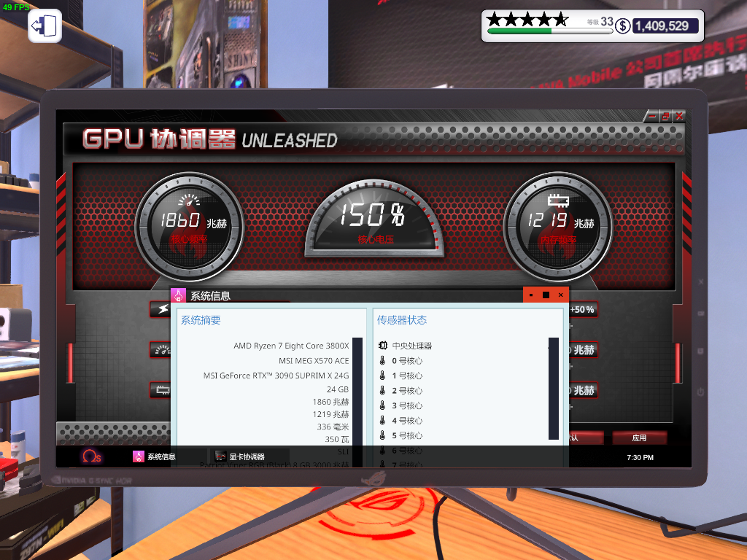Click the +50 % voltage value box
Screen dimensions: 747x560
[x=583, y=309]
